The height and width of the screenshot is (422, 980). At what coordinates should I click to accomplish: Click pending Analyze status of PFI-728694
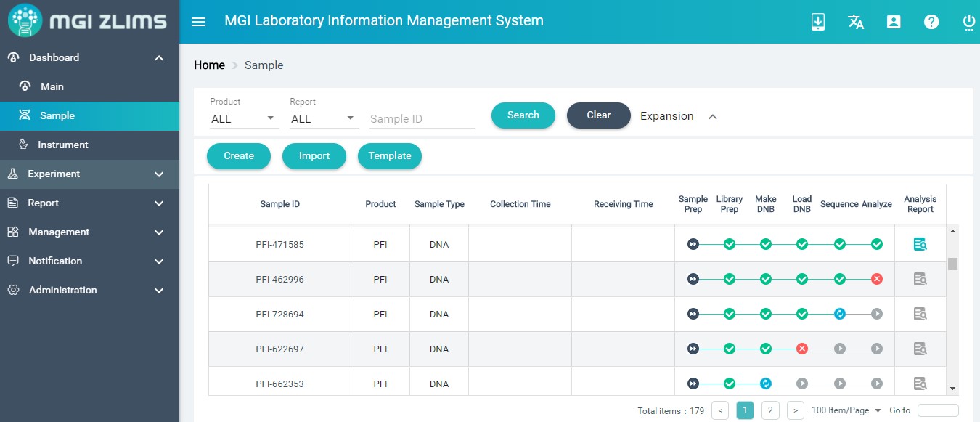coord(877,314)
